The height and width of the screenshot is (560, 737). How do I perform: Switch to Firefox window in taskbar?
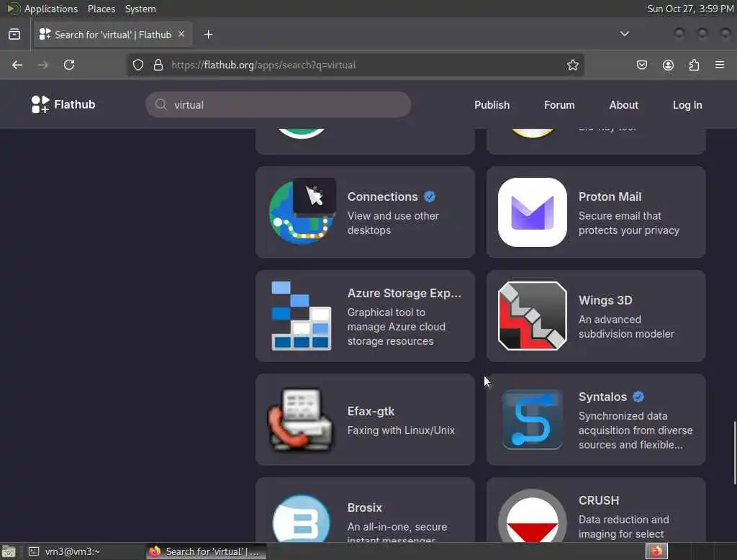click(206, 551)
